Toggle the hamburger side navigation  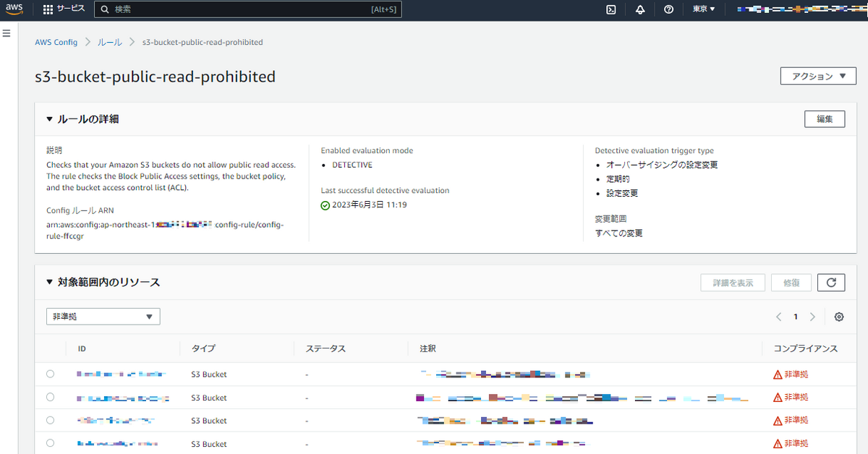coord(7,34)
